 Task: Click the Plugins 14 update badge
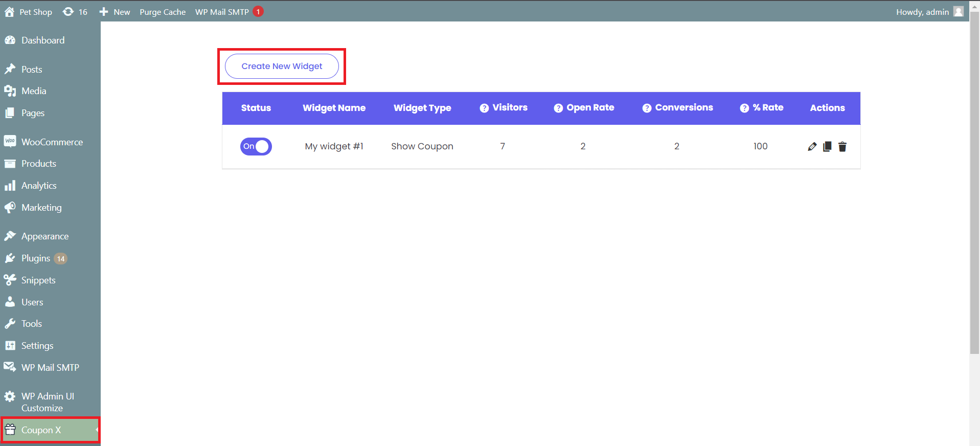[x=61, y=259]
